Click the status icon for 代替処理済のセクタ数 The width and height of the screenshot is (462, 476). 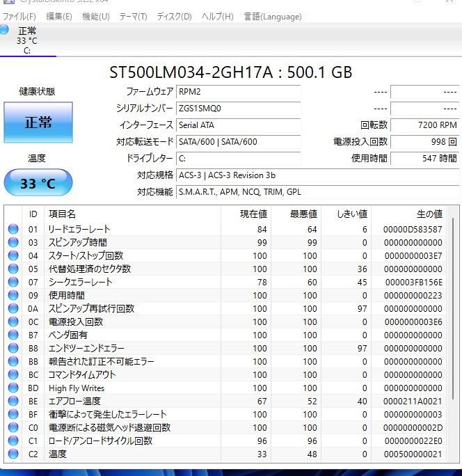pos(13,269)
